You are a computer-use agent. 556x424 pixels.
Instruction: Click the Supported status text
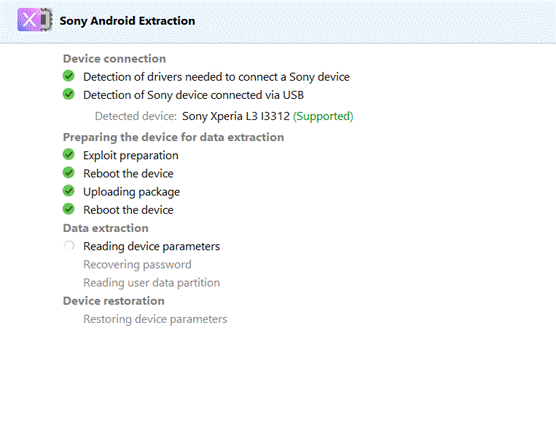coord(323,116)
